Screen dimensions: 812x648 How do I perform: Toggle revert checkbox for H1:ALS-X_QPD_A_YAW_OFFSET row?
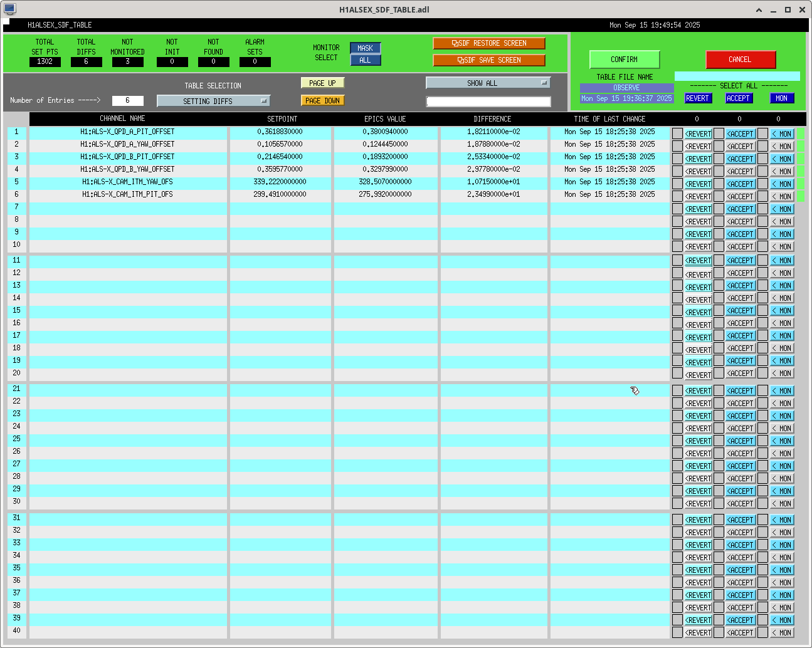click(x=677, y=146)
